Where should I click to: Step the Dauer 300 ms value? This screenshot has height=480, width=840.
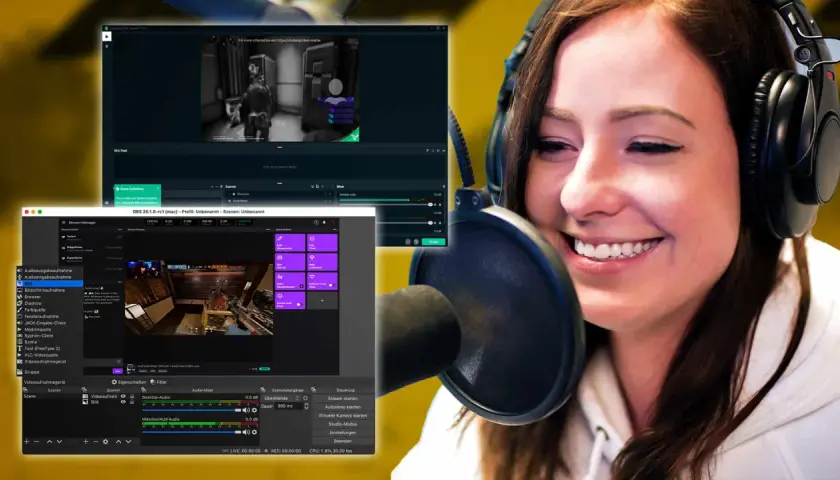point(306,406)
